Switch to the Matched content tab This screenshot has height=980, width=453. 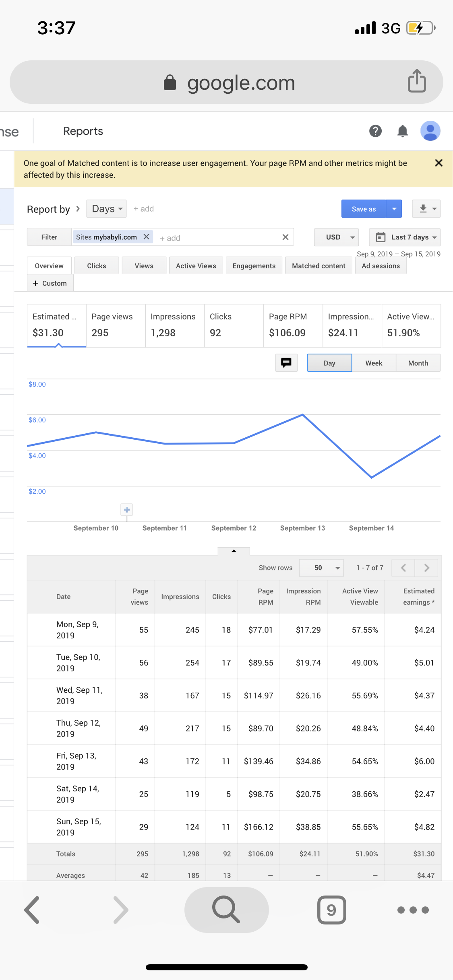pyautogui.click(x=319, y=266)
